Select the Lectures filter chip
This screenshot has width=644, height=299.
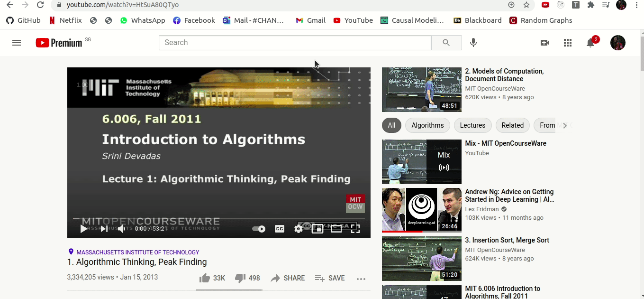pos(472,125)
